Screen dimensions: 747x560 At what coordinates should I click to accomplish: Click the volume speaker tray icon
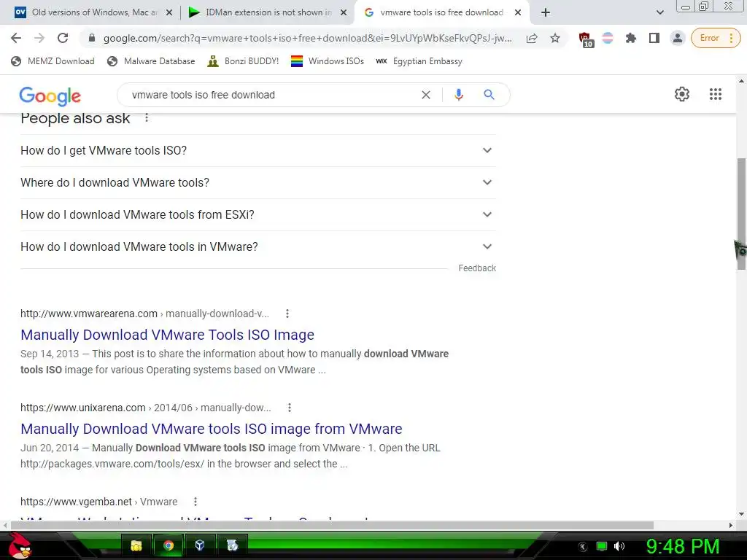click(619, 546)
